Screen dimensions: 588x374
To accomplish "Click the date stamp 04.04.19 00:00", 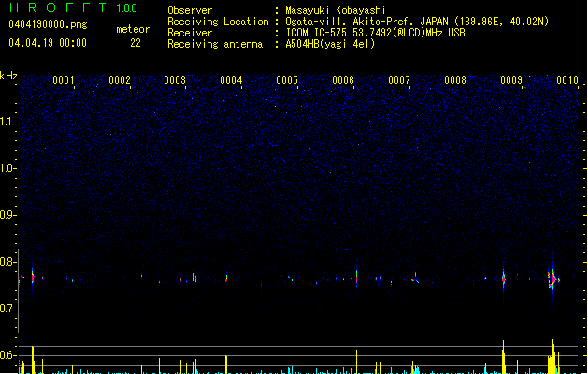I will (x=48, y=43).
